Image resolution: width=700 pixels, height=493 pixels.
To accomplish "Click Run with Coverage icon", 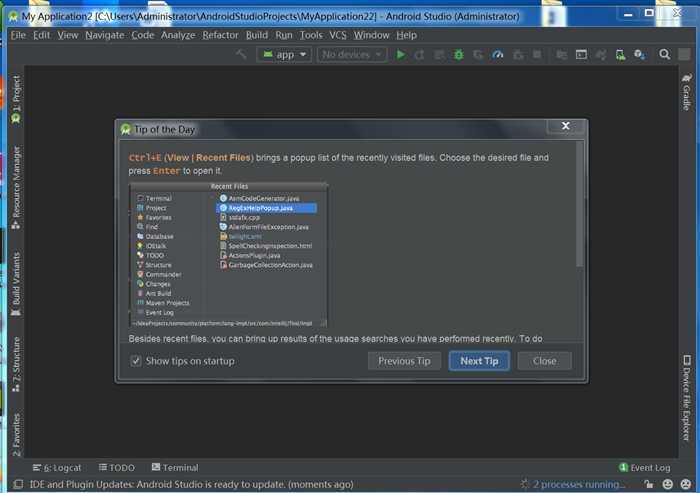I will click(x=478, y=55).
